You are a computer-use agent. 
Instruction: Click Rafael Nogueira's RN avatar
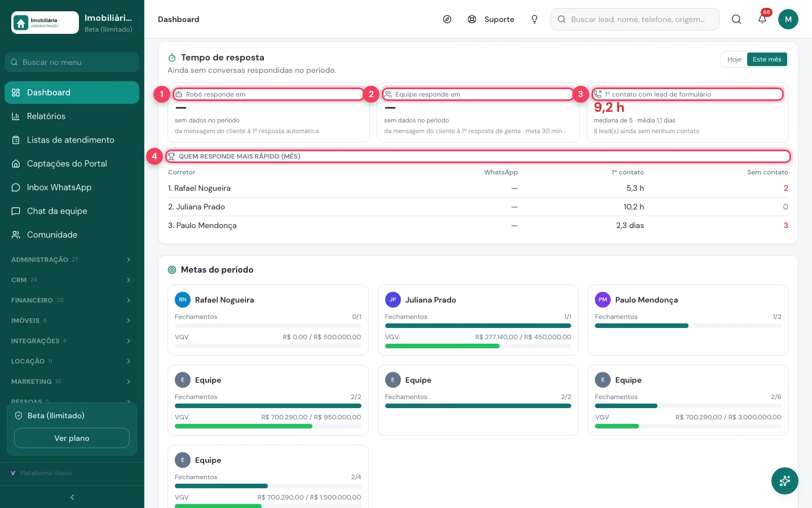[183, 300]
